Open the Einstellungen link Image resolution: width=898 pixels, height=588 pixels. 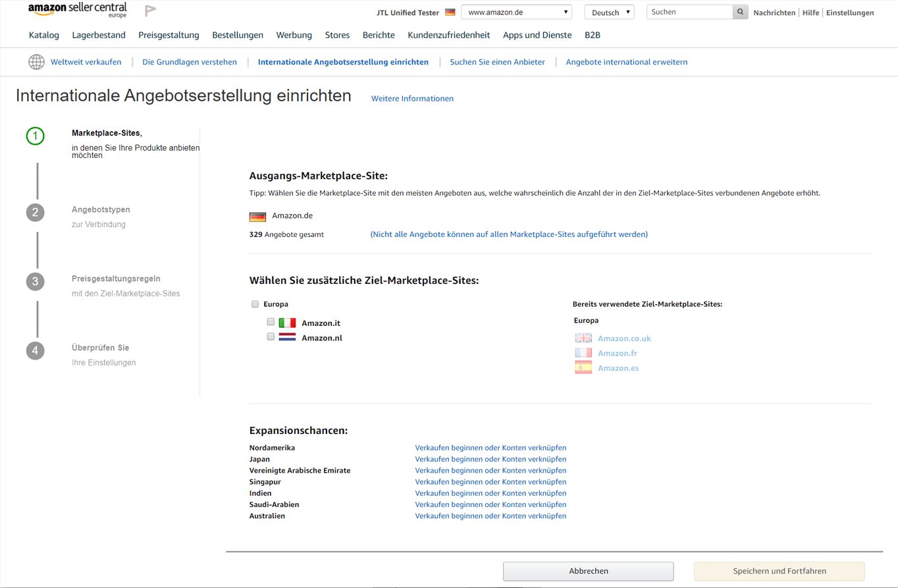click(850, 13)
